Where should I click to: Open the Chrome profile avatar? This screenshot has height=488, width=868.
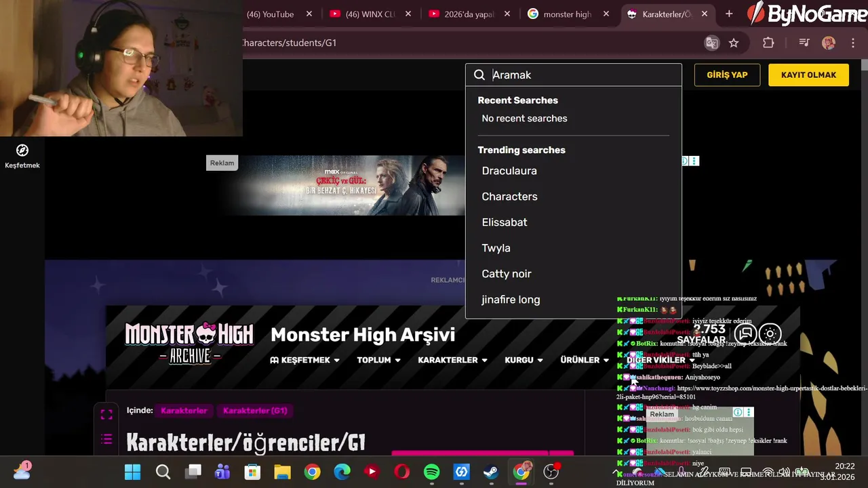click(829, 43)
